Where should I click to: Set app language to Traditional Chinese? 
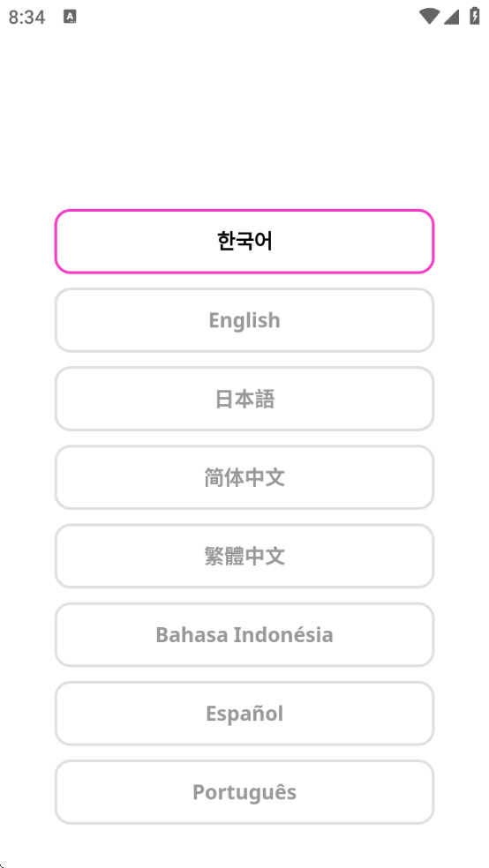[244, 556]
